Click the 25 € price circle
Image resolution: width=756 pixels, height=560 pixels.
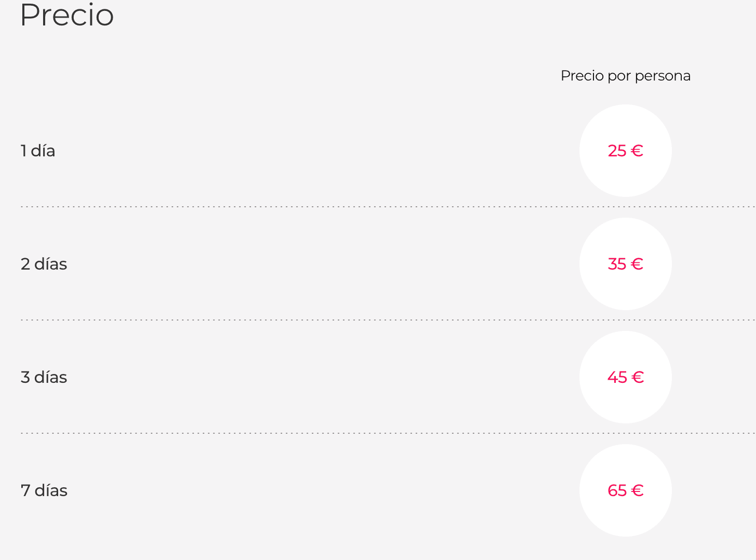pyautogui.click(x=626, y=151)
